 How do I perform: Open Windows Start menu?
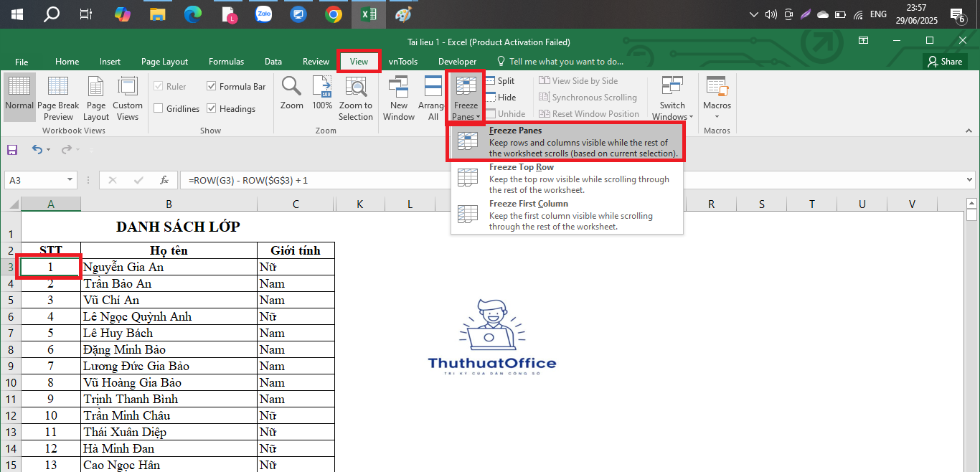click(x=17, y=14)
